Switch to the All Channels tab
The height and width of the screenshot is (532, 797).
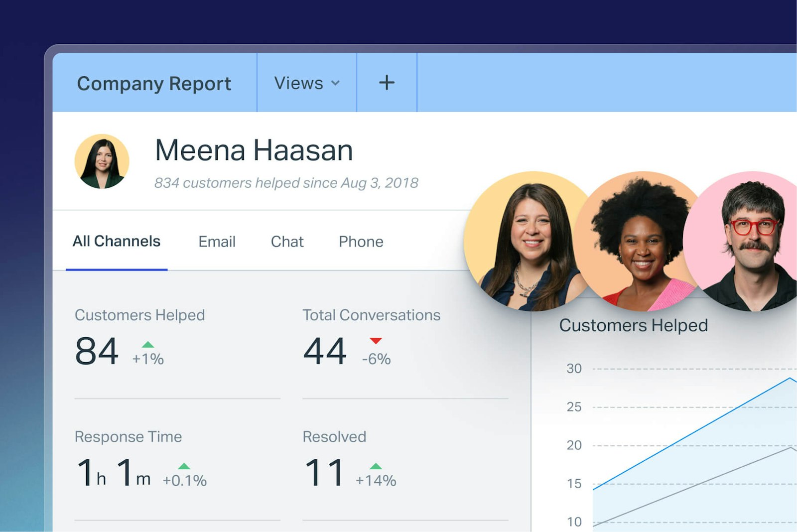117,242
